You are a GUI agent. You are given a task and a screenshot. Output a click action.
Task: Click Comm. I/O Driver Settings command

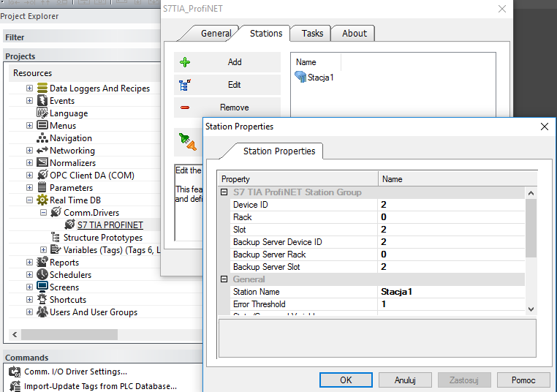point(76,372)
